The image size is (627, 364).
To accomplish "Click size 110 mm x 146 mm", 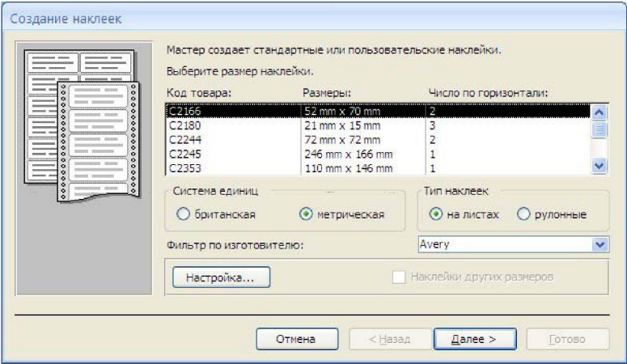I will pos(349,168).
